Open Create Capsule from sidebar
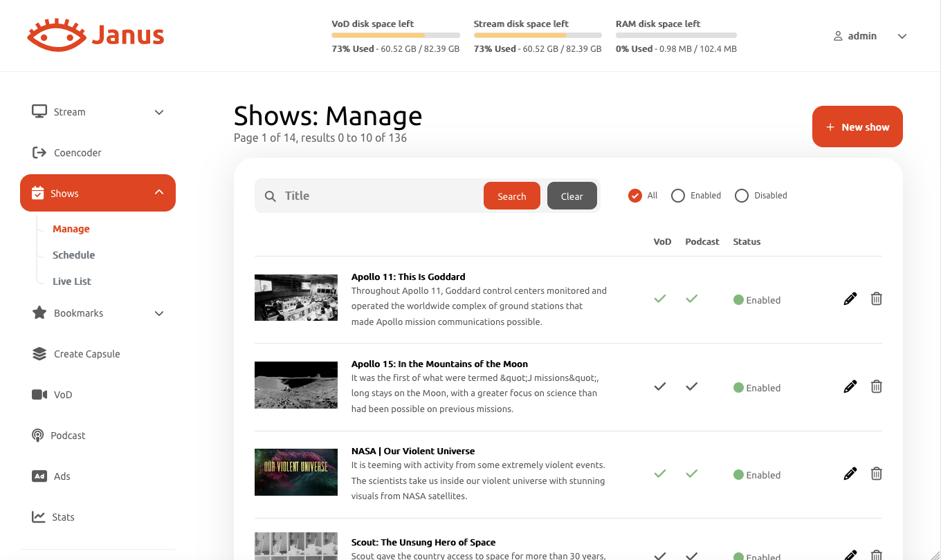The height and width of the screenshot is (560, 941). (87, 354)
